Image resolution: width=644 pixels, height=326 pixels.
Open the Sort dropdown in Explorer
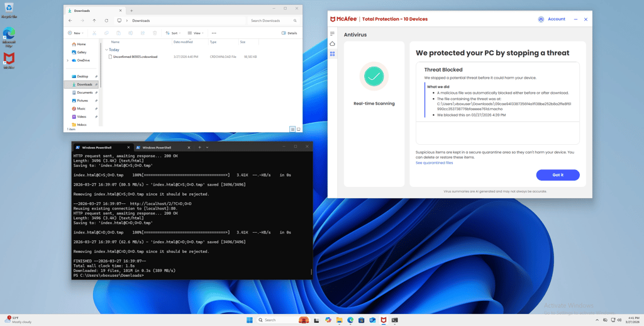coord(172,33)
